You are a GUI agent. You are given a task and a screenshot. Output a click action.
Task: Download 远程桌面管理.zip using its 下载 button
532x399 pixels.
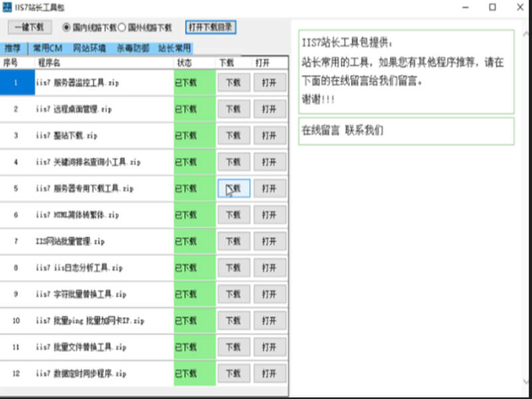234,109
